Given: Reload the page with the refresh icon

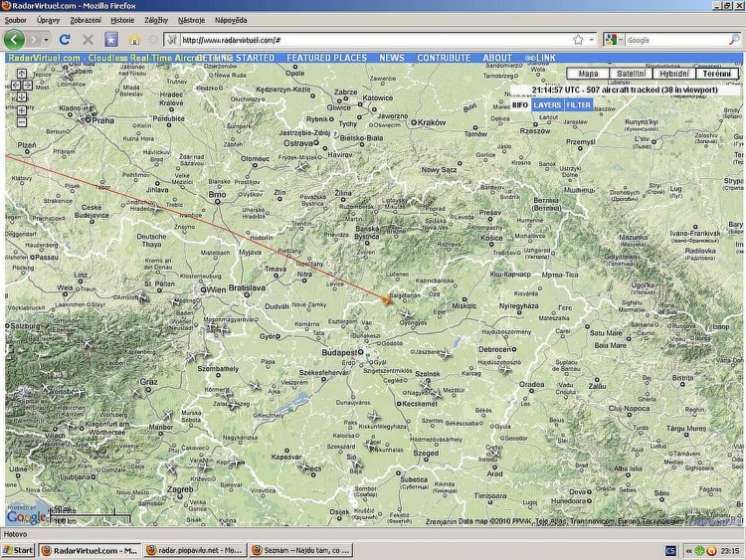Looking at the screenshot, I should (x=65, y=40).
